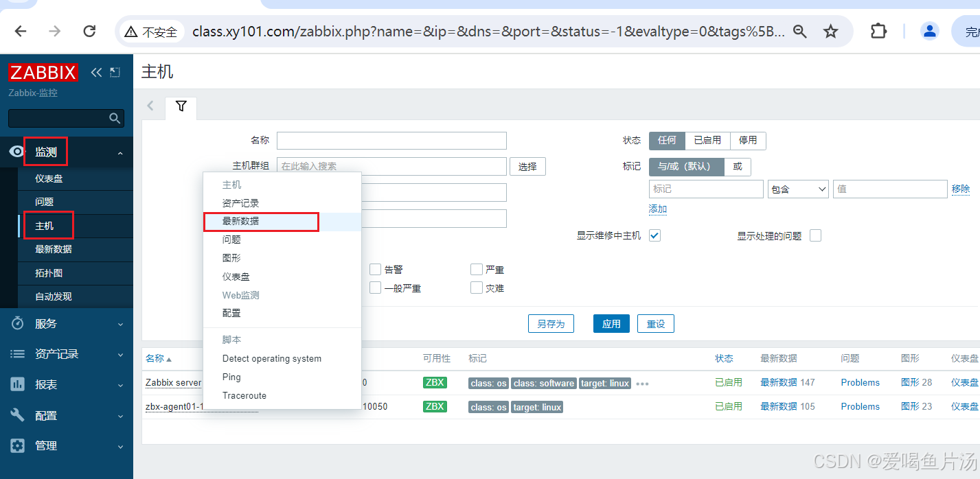
Task: Click the hide sidebar window icon
Action: [x=115, y=72]
